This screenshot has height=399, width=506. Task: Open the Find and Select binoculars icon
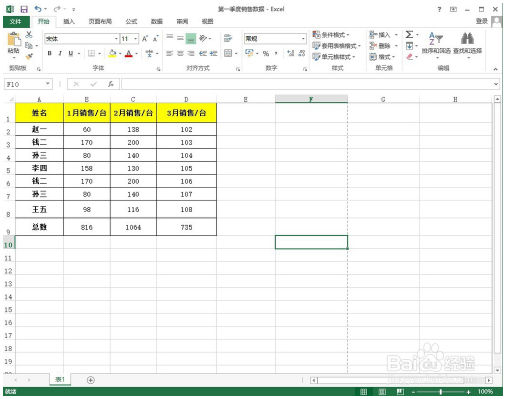coord(467,38)
